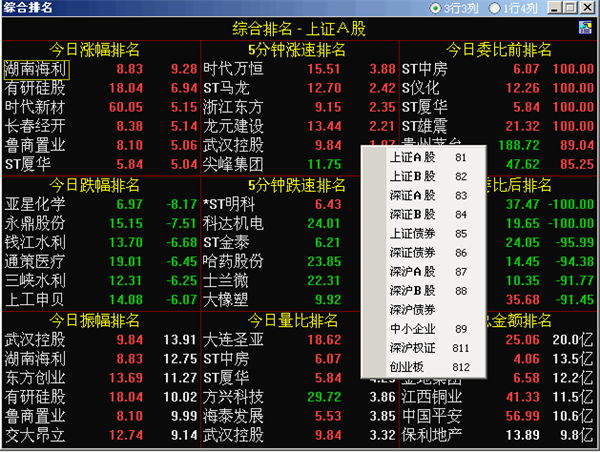Select the 时代新材 stock row
The width and height of the screenshot is (600, 452).
click(x=101, y=108)
